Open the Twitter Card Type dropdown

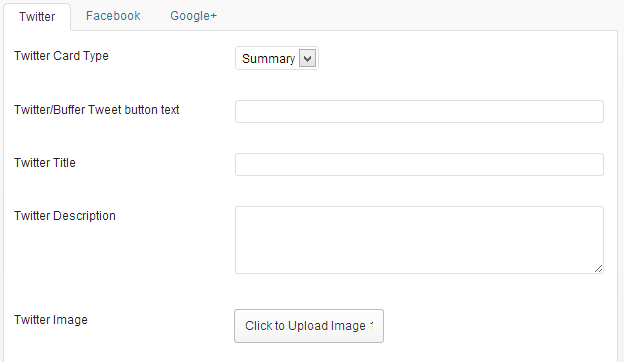coord(277,58)
